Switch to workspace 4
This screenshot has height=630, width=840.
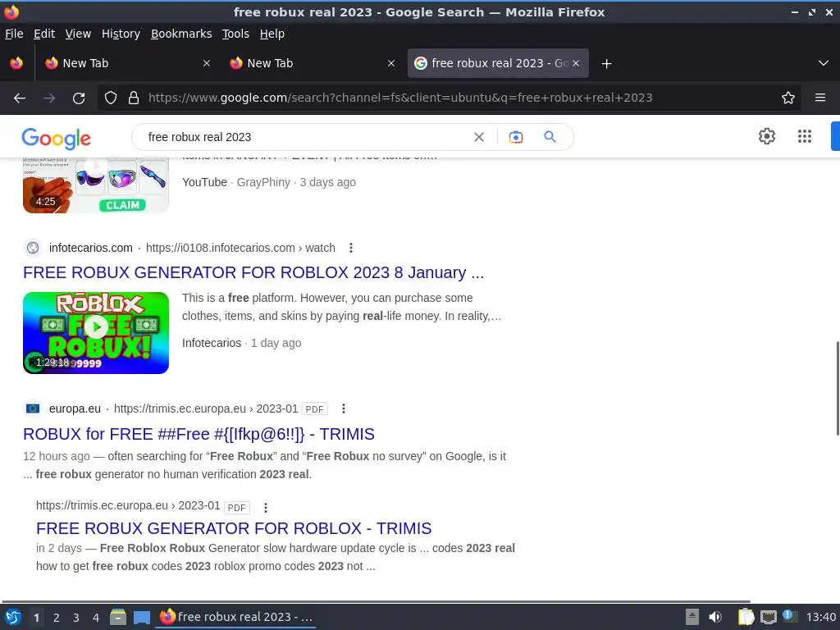coord(96,618)
